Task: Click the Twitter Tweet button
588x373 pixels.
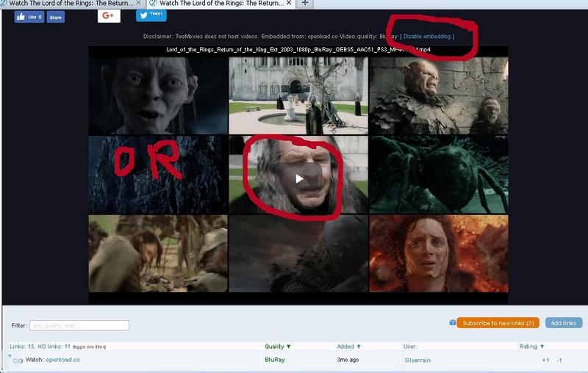Action: pos(151,15)
